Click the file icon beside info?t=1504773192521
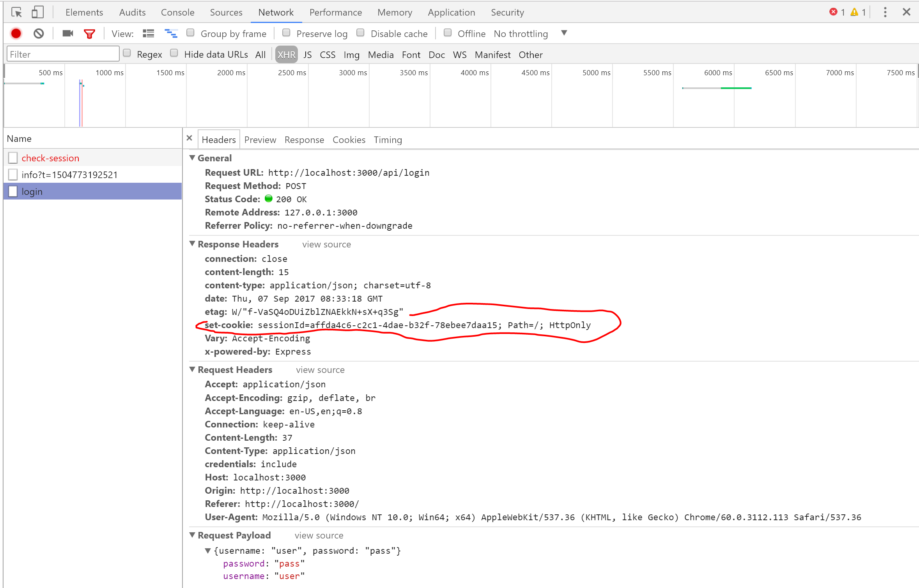 pyautogui.click(x=13, y=175)
